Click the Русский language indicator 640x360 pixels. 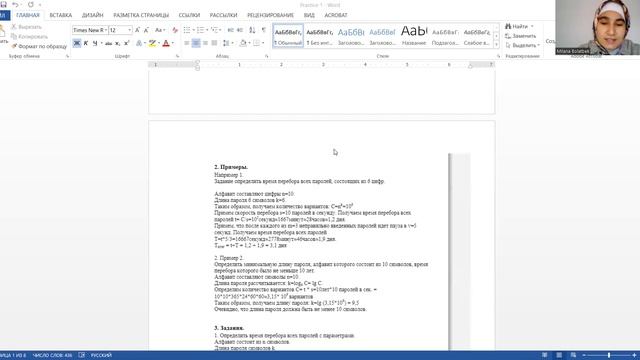[101, 356]
